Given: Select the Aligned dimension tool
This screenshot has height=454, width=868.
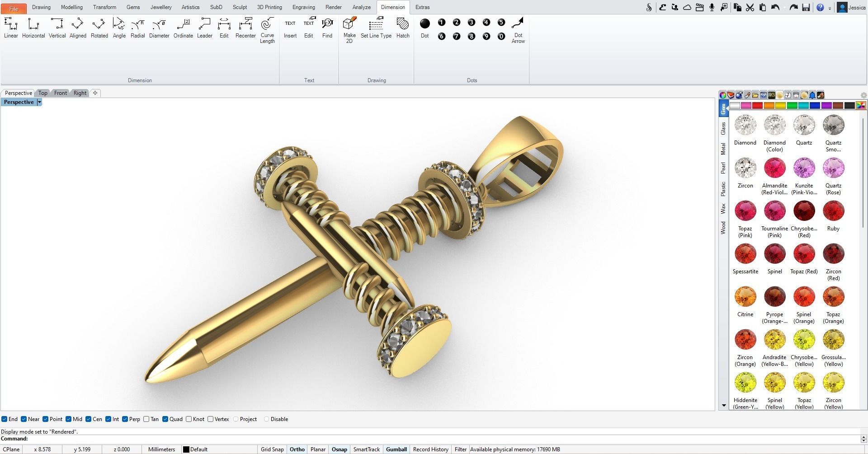Looking at the screenshot, I should 78,28.
